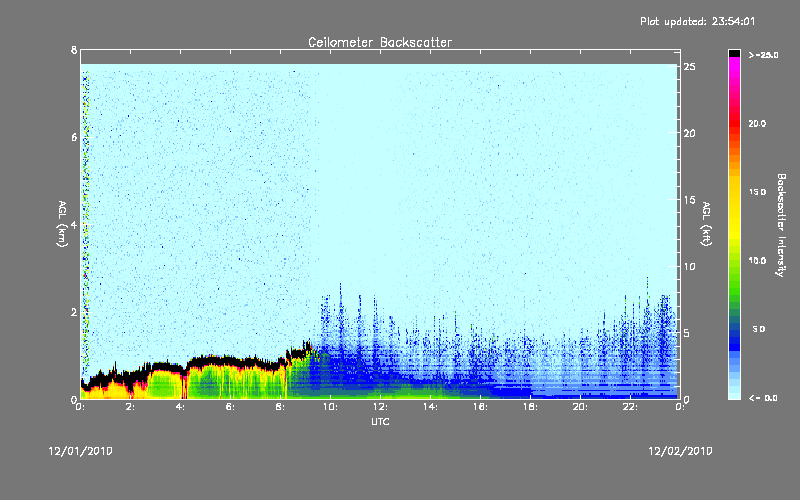Viewport: 800px width, 500px height.
Task: Click the "8:" hour tick on UTC axis
Action: pos(281,407)
